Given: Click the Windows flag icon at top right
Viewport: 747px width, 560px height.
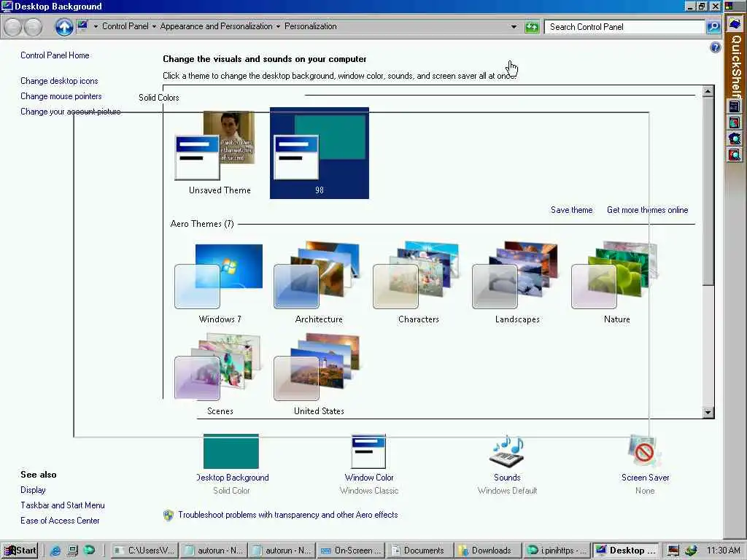Looking at the screenshot, I should coord(729,6).
